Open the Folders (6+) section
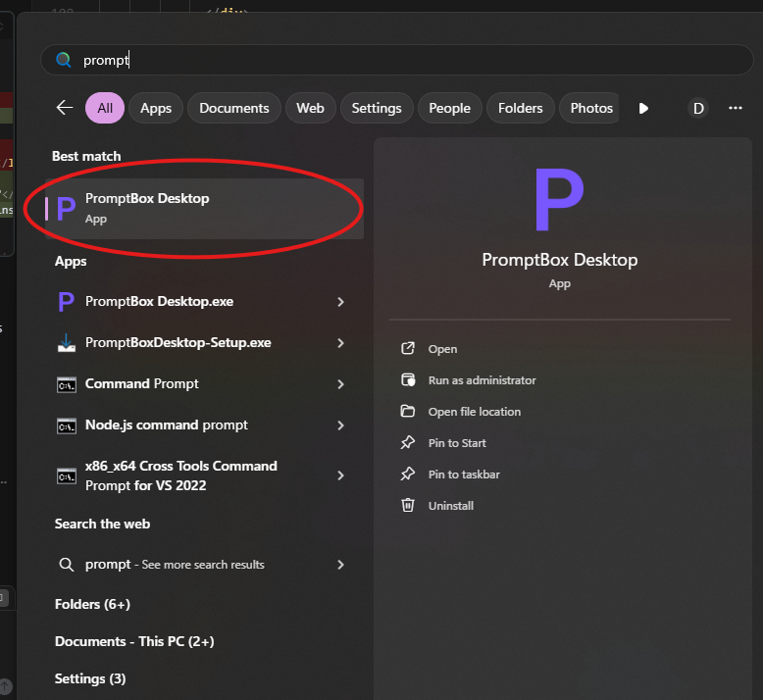Viewport: 763px width, 700px height. pyautogui.click(x=92, y=604)
